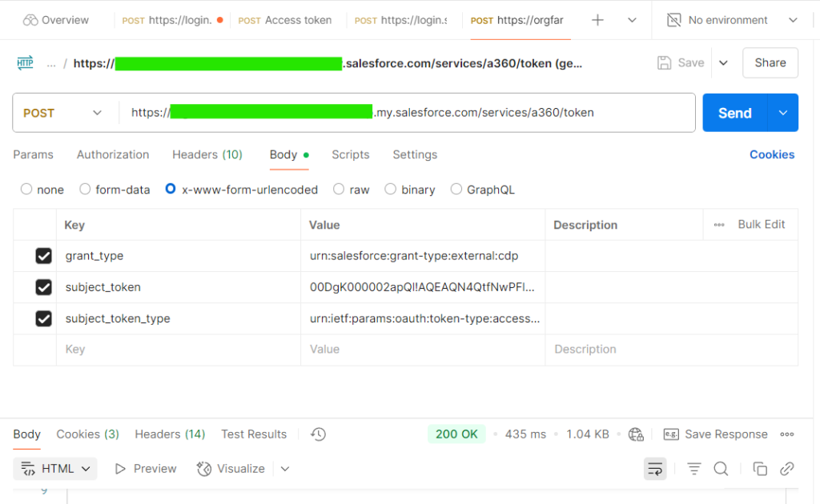The height and width of the screenshot is (504, 820).
Task: Visualize the response
Action: (x=231, y=469)
